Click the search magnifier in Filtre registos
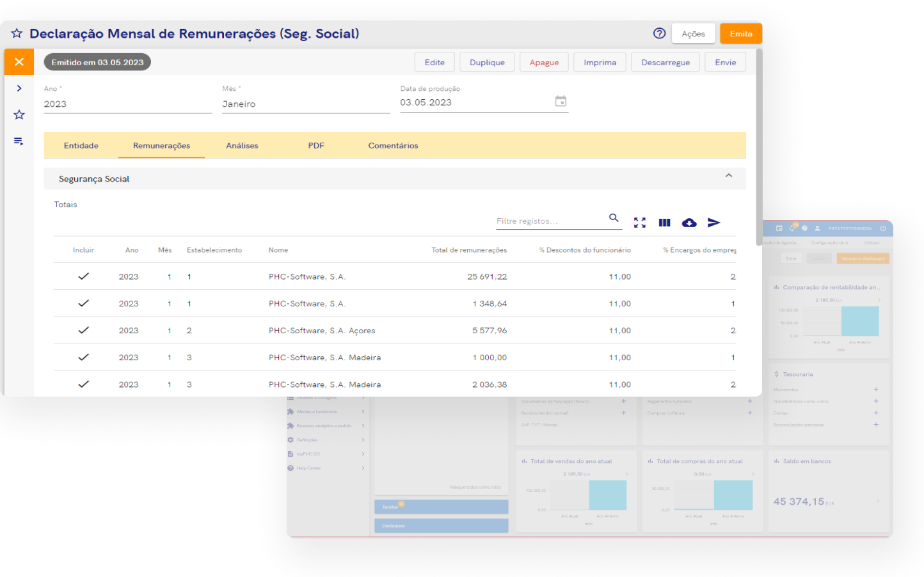 [x=614, y=218]
